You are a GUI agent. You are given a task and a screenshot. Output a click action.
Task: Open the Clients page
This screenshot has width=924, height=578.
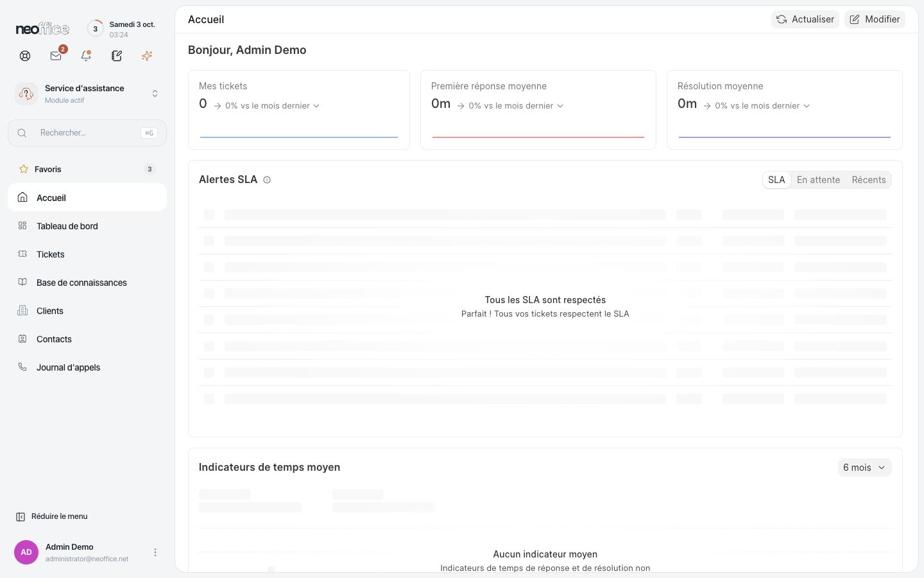tap(87, 311)
